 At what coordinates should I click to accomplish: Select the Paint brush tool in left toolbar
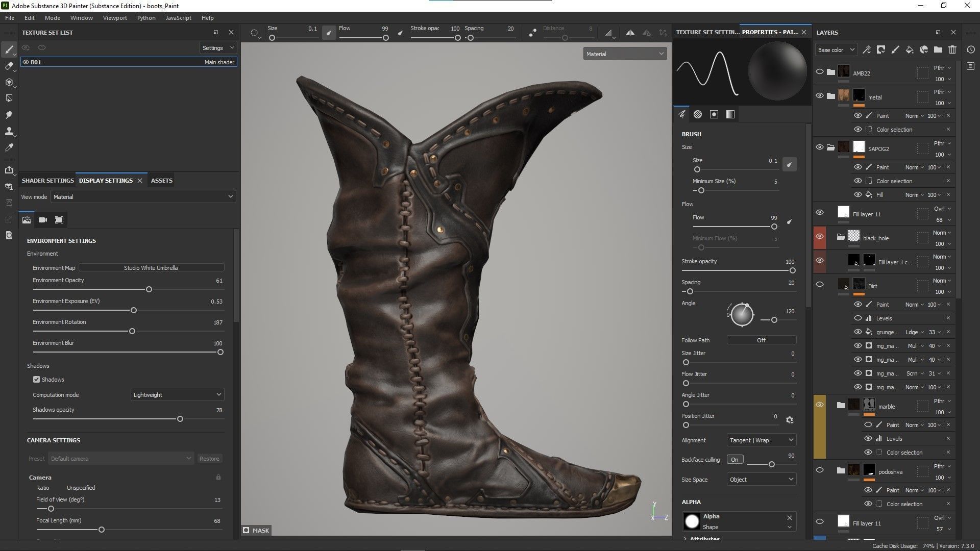point(9,49)
